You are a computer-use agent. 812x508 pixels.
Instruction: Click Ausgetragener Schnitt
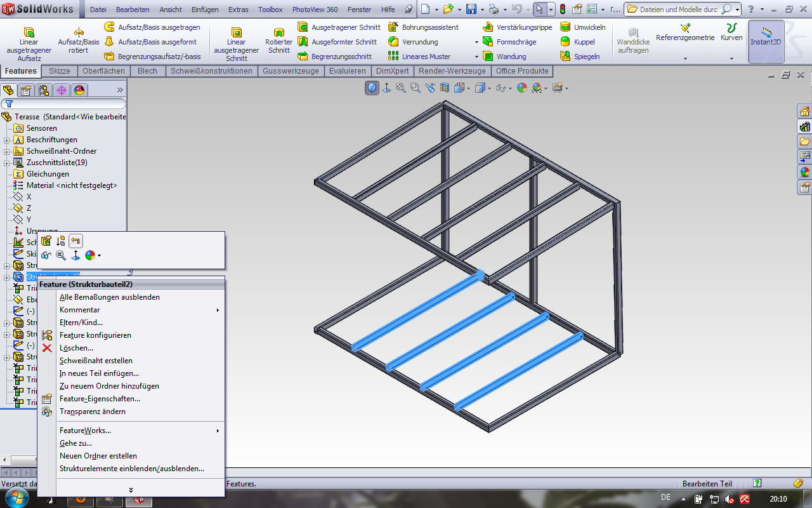(x=339, y=27)
